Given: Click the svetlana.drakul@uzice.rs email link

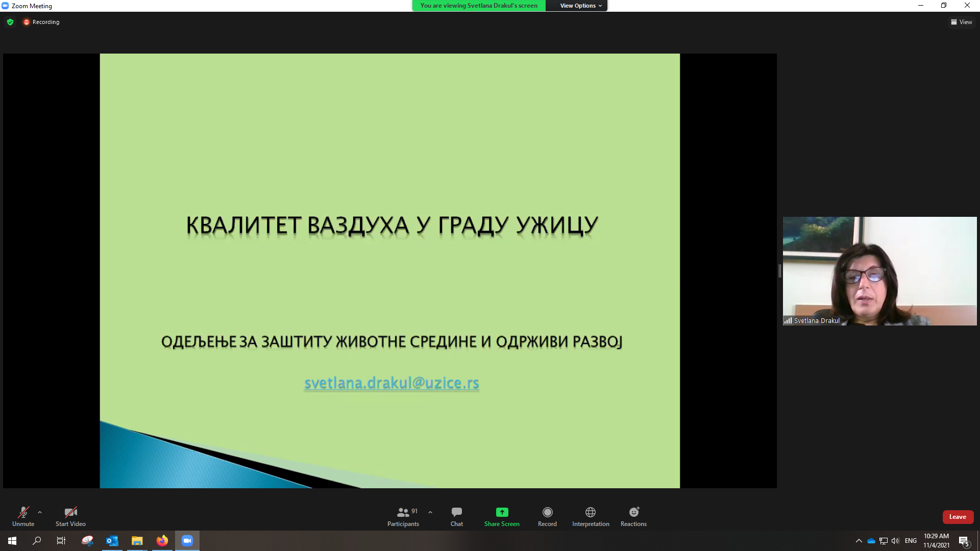Looking at the screenshot, I should [x=391, y=383].
